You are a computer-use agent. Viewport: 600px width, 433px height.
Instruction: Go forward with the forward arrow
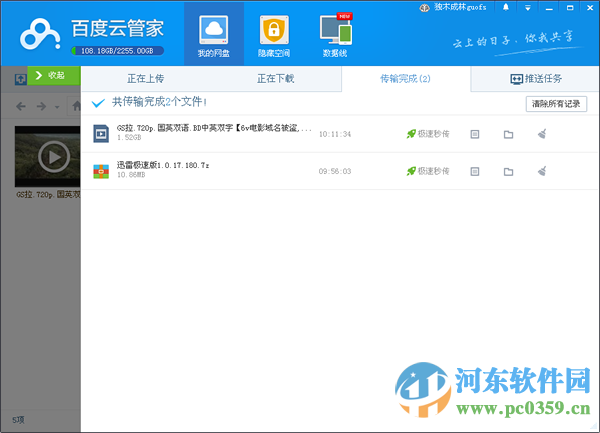pyautogui.click(x=41, y=106)
